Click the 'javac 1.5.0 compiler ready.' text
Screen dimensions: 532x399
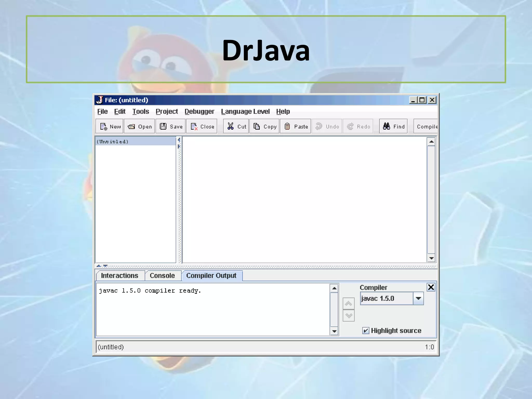150,291
